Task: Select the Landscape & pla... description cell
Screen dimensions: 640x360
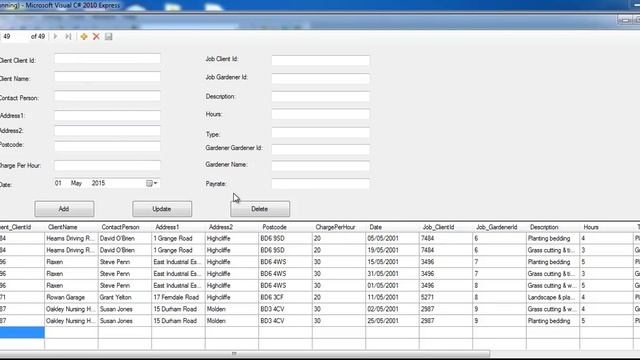Action: 553,298
